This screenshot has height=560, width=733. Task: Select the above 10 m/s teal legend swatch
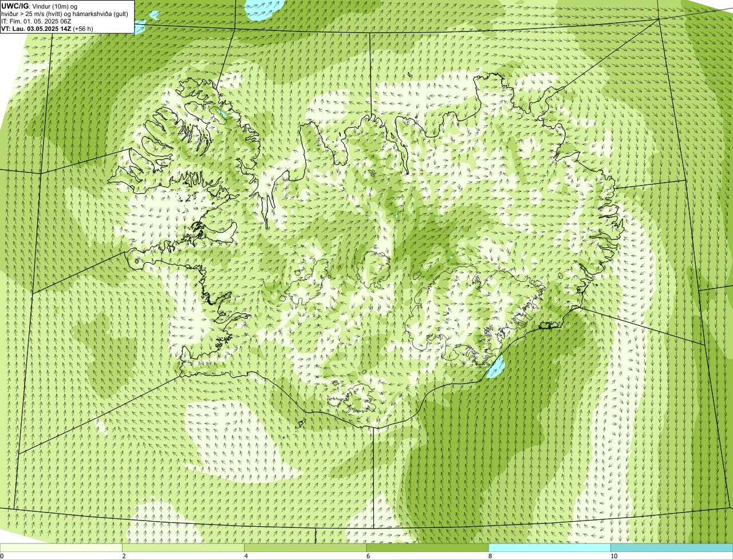[x=672, y=548]
